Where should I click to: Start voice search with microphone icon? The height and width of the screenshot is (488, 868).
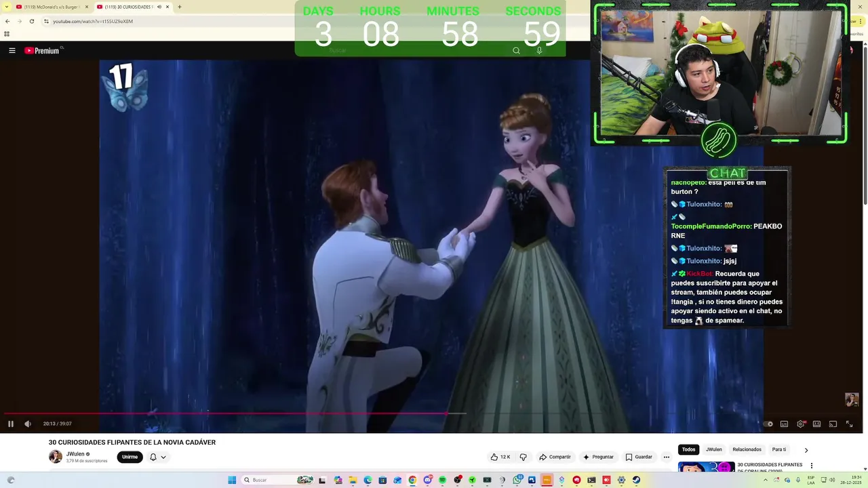point(539,50)
